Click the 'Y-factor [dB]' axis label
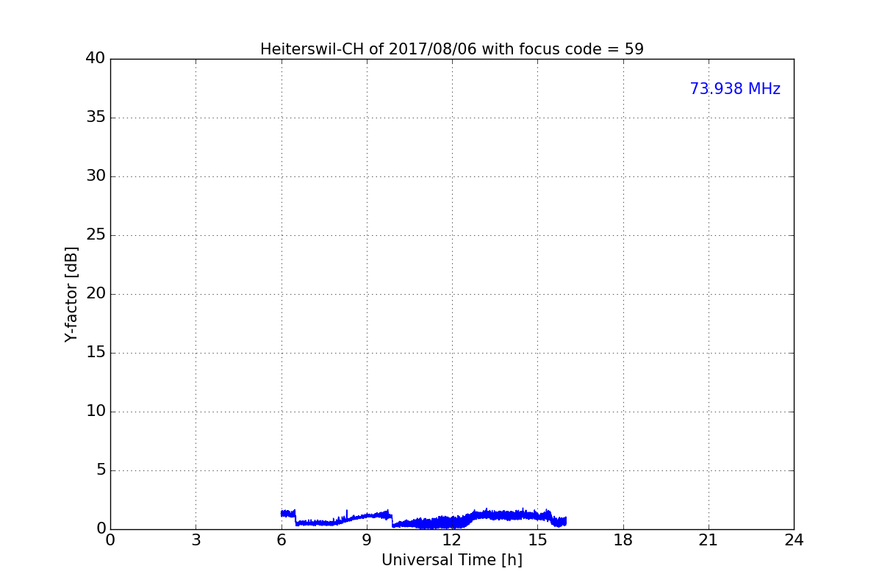882x588 pixels. coord(71,294)
